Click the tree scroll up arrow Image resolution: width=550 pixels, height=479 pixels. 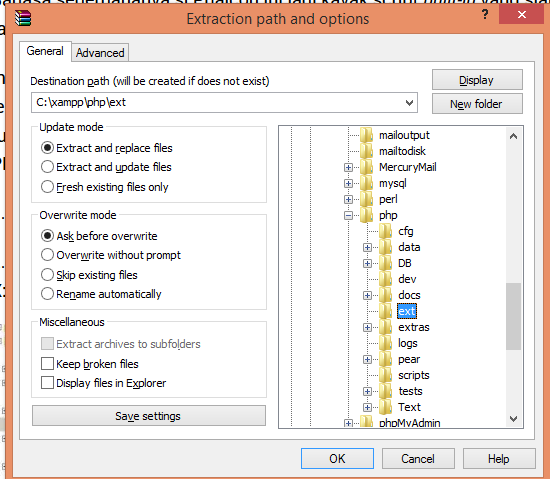pyautogui.click(x=514, y=136)
